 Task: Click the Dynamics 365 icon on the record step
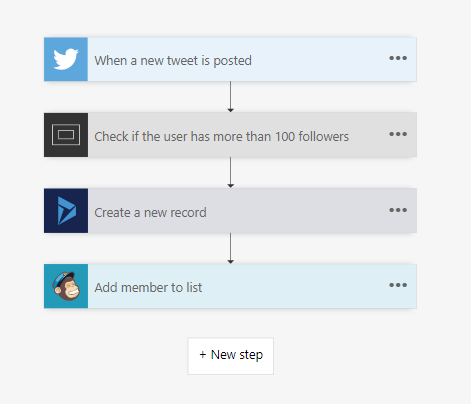(x=66, y=211)
